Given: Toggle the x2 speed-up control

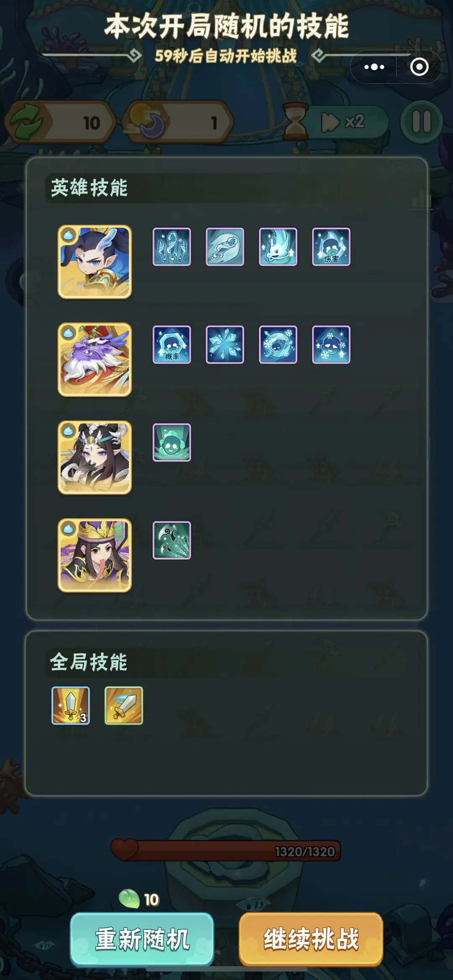Looking at the screenshot, I should point(344,122).
